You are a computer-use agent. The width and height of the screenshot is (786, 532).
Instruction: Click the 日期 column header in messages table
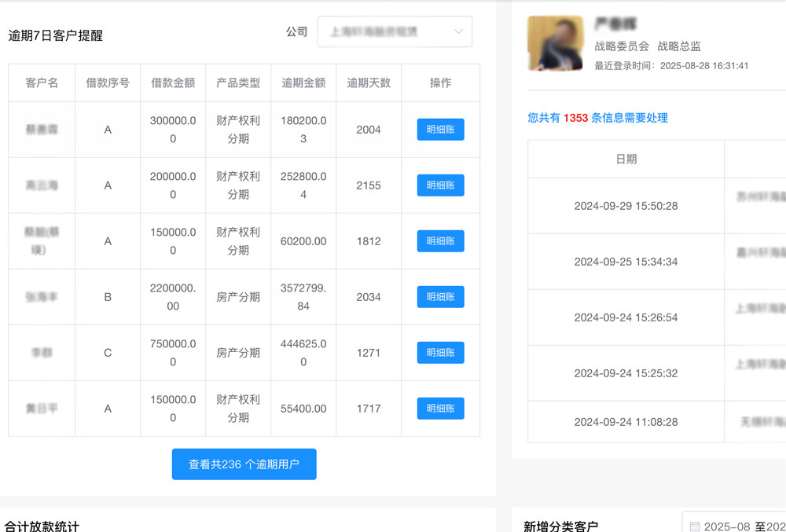[x=626, y=159]
